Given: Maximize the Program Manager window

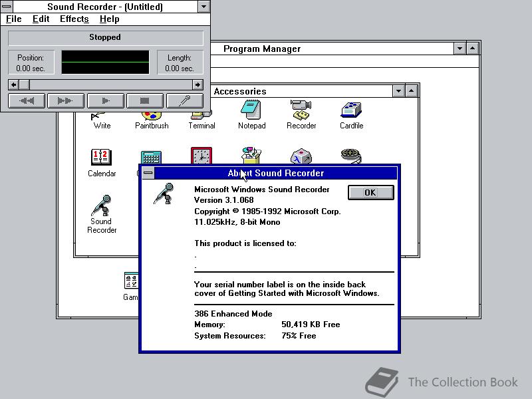Looking at the screenshot, I should tap(473, 49).
